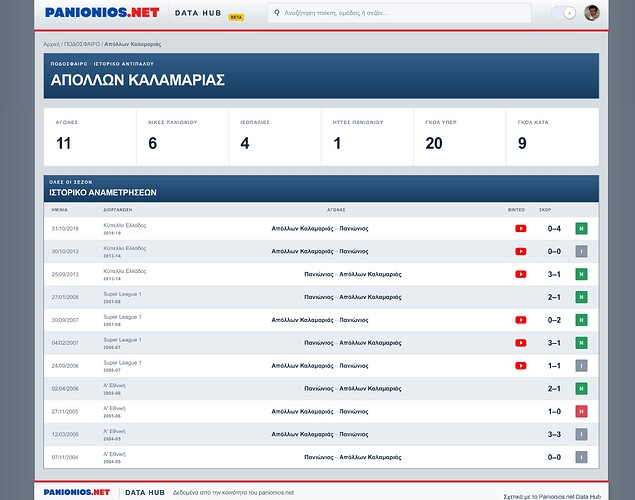This screenshot has width=635, height=500.
Task: Click the green win badge on the 27/01/2008 row
Action: pyautogui.click(x=581, y=297)
